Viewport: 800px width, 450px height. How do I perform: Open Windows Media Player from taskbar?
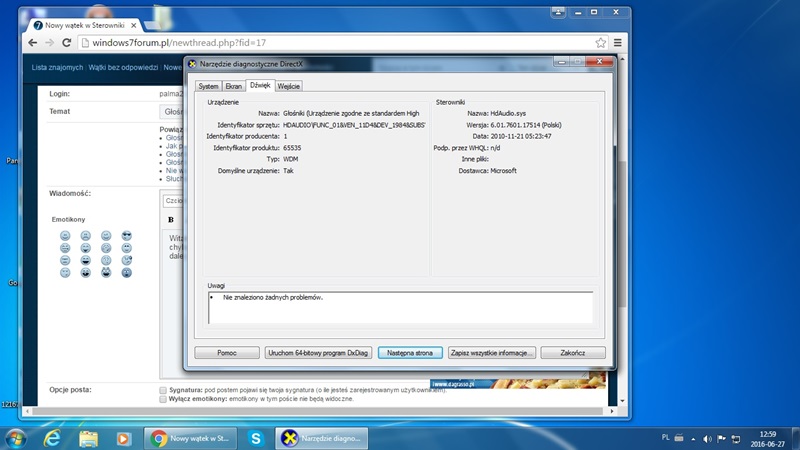[x=123, y=438]
